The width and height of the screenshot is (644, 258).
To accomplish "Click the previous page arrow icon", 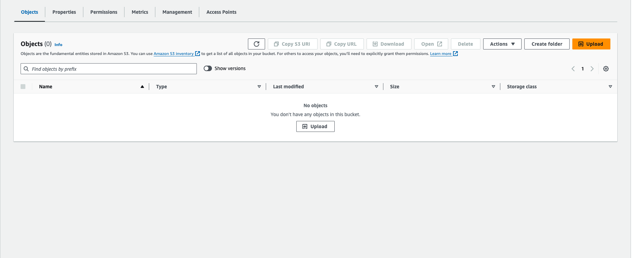I will tap(573, 69).
